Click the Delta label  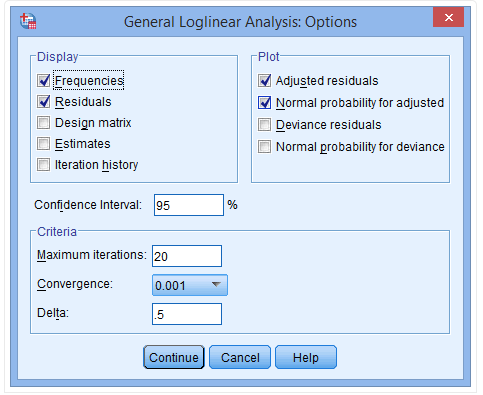tap(53, 313)
